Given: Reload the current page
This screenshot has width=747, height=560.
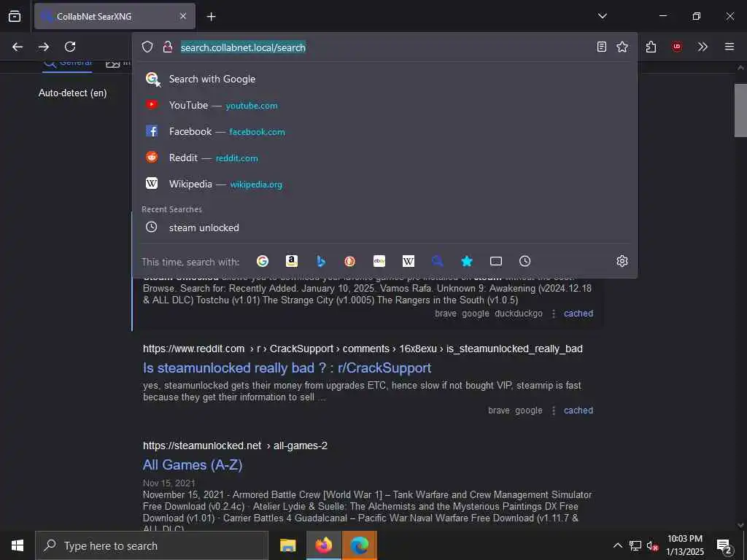Looking at the screenshot, I should point(70,47).
